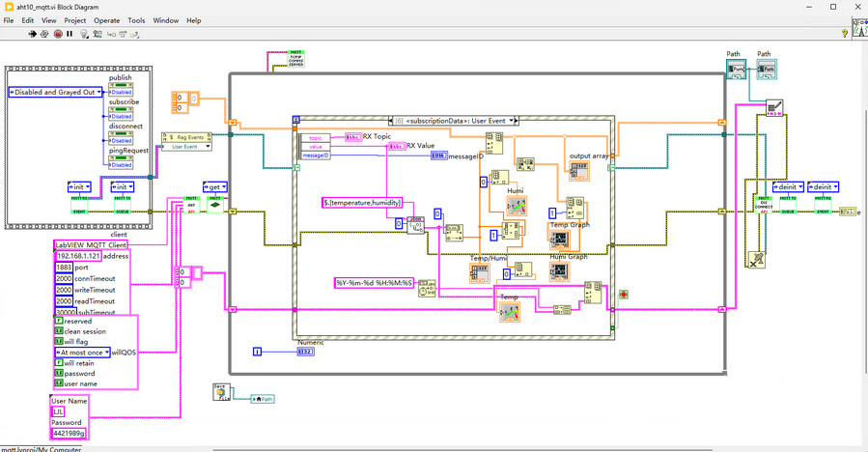Click the subscribe Disabled property node

pos(121,114)
